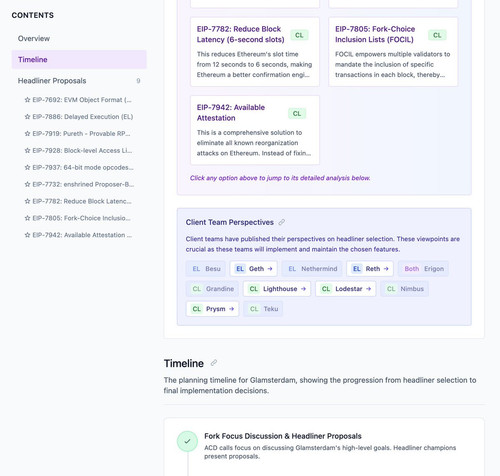Copy link icon beside Client Team Perspectives
This screenshot has height=476, width=500.
tap(282, 222)
